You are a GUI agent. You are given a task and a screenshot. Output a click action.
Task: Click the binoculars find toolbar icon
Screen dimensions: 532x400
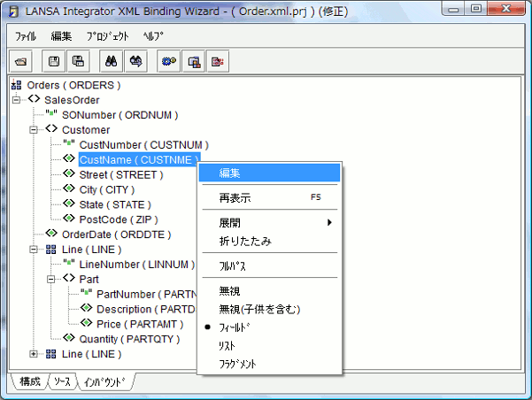pos(112,61)
